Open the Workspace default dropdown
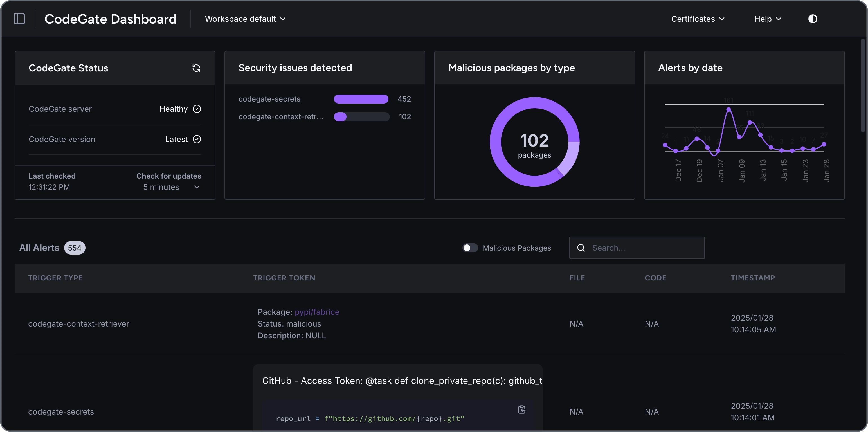The image size is (868, 432). click(245, 19)
